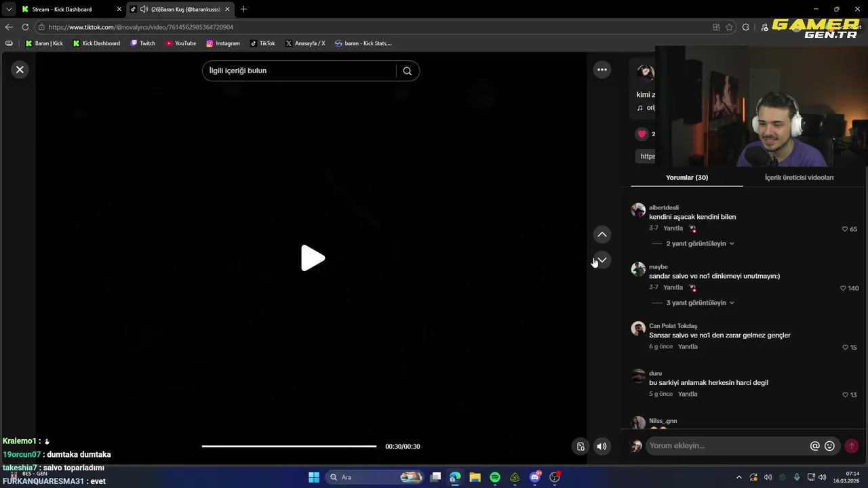Screen dimensions: 868x488
Task: Close the TikTok video viewer
Action: coord(20,70)
